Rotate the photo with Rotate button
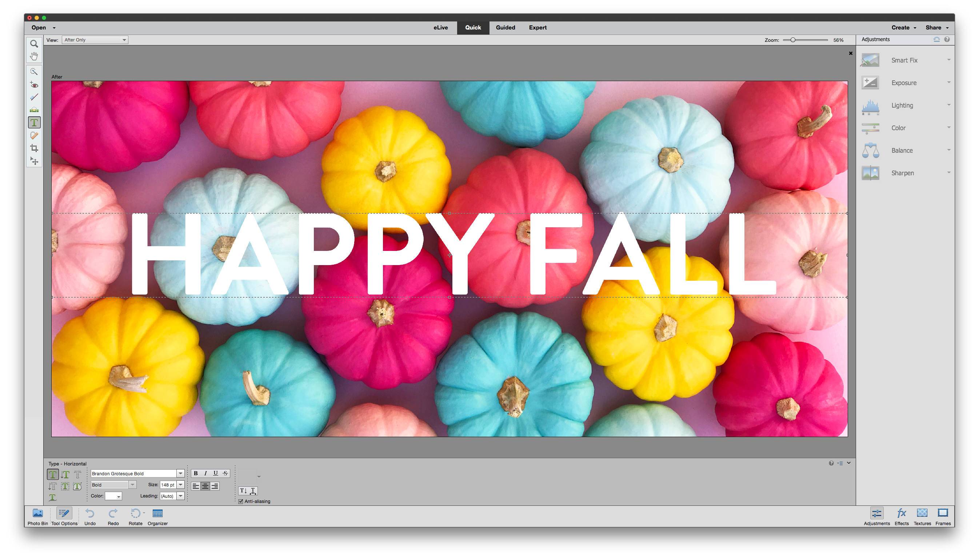The width and height of the screenshot is (979, 560). (x=135, y=516)
